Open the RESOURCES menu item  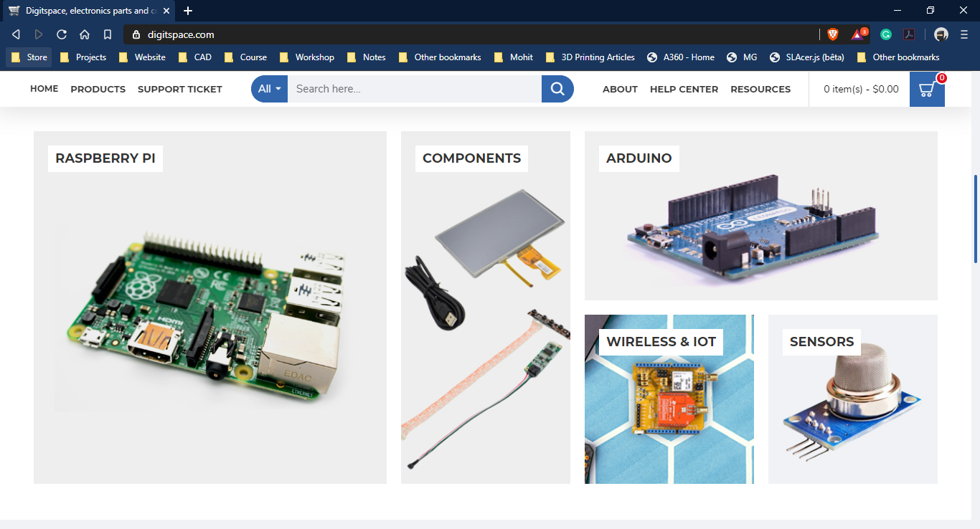(x=760, y=89)
